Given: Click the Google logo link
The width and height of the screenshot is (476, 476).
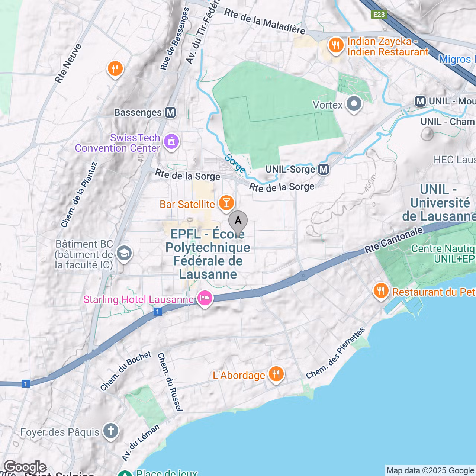Looking at the screenshot, I should tap(25, 467).
